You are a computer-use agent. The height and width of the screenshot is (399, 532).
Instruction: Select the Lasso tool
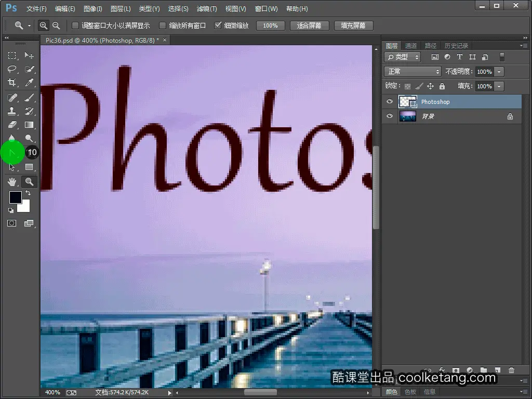pyautogui.click(x=12, y=69)
